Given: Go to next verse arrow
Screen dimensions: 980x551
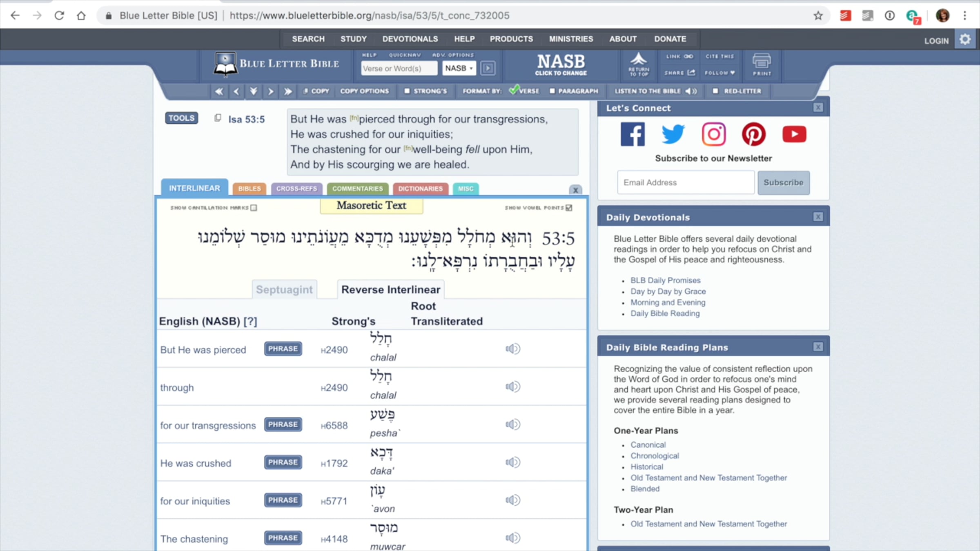Looking at the screenshot, I should (x=271, y=91).
